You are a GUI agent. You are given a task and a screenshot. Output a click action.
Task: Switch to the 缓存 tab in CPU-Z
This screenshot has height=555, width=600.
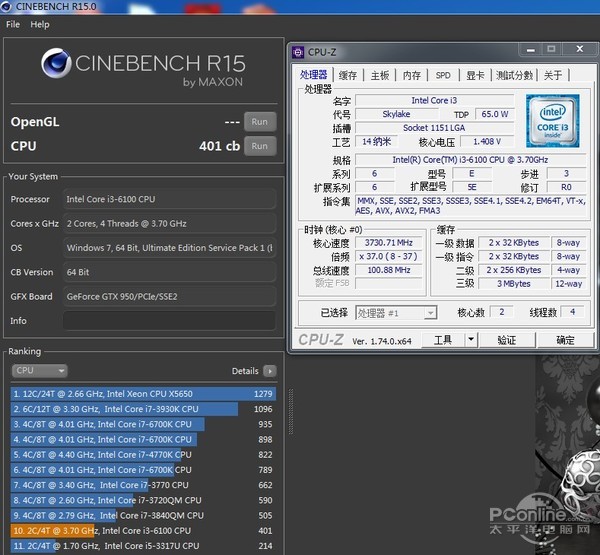pos(348,75)
